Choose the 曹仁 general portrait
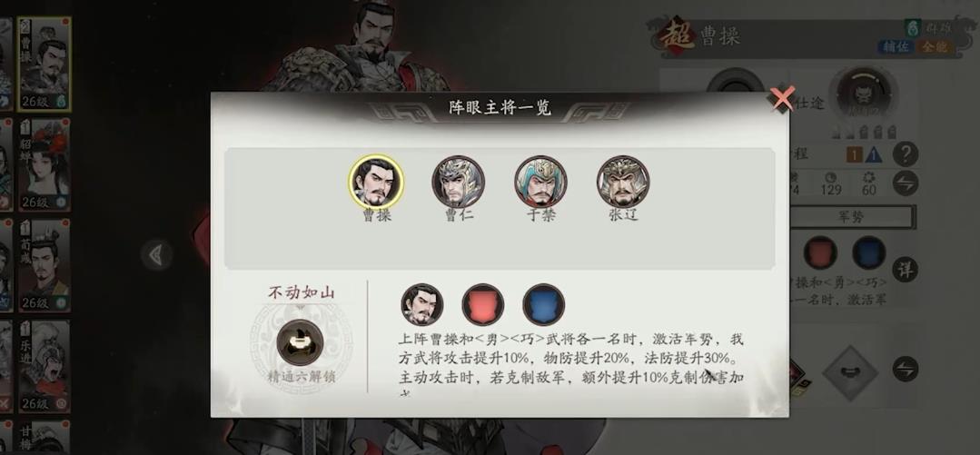The height and width of the screenshot is (455, 980). click(x=458, y=182)
